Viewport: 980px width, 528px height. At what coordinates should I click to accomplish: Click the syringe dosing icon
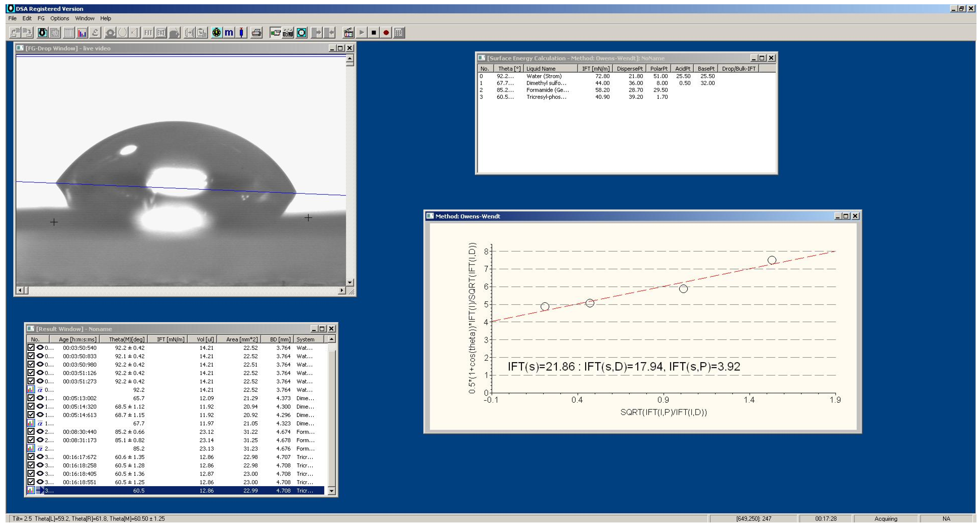coord(241,33)
